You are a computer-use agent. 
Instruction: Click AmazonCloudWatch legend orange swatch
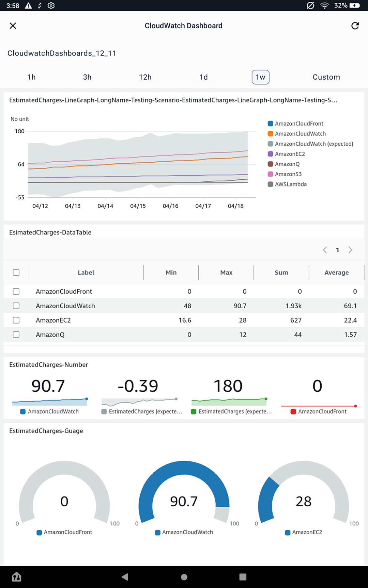tap(271, 134)
